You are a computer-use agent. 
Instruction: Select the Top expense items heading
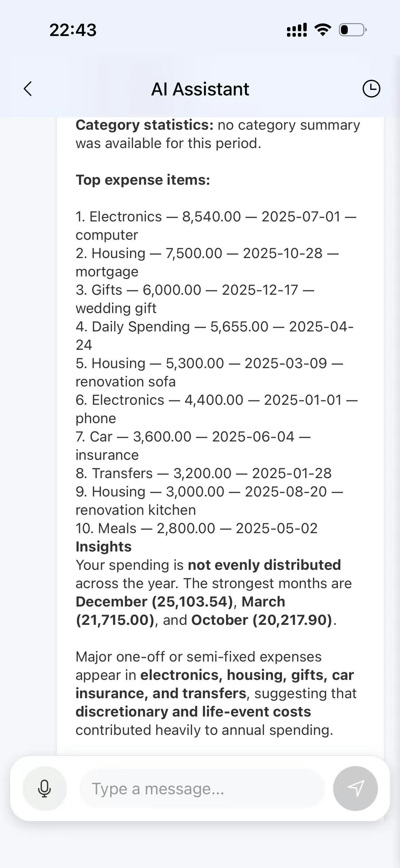pyautogui.click(x=143, y=180)
